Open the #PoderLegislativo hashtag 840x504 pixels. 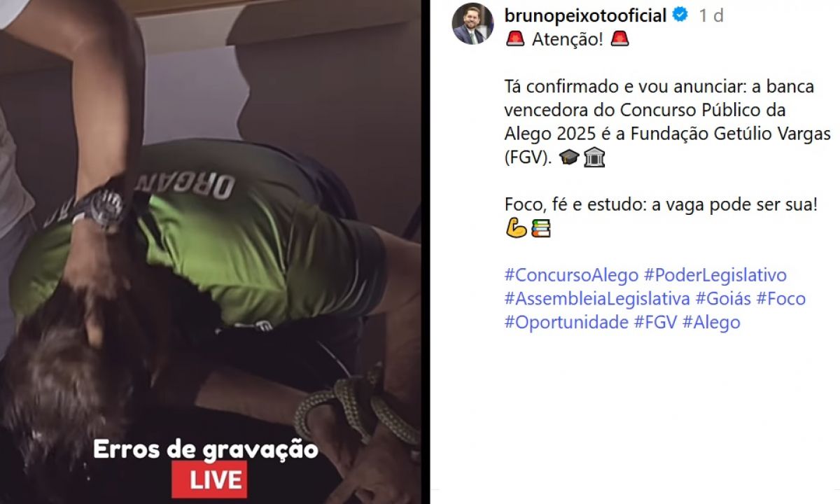click(x=715, y=275)
